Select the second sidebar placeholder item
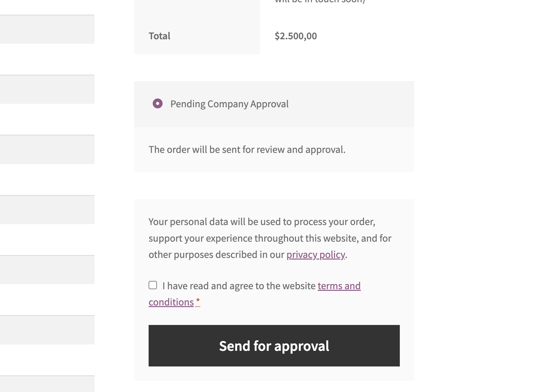Image resolution: width=535 pixels, height=392 pixels. coord(47,89)
